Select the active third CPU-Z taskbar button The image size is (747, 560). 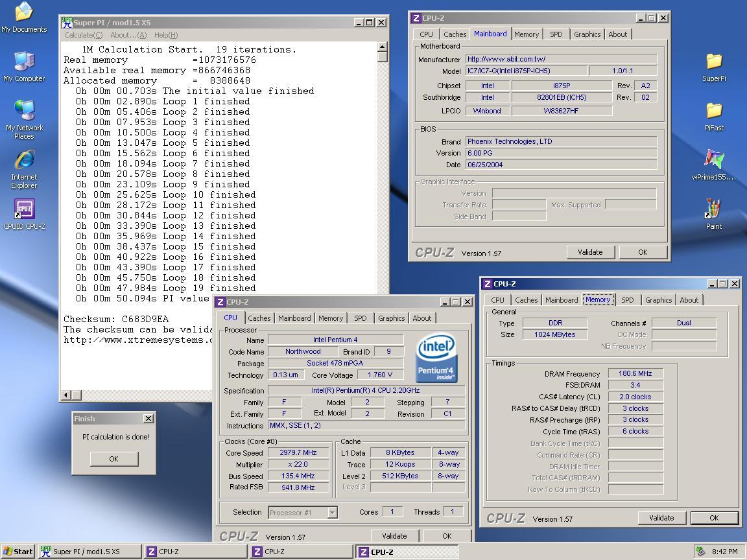407,552
